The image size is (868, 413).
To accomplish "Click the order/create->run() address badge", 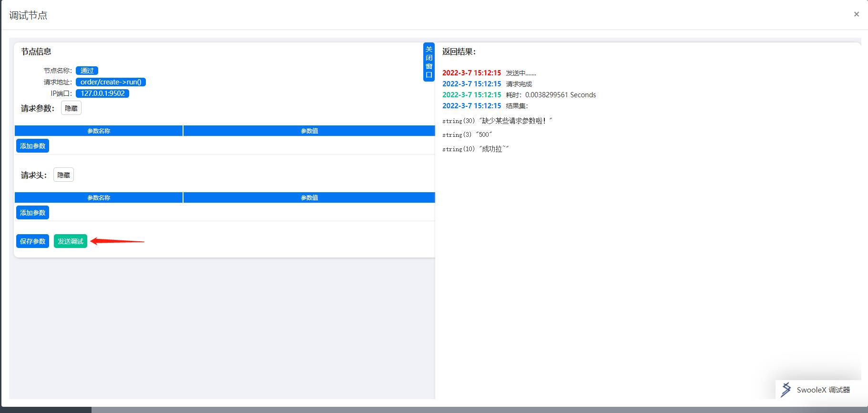I will point(111,82).
